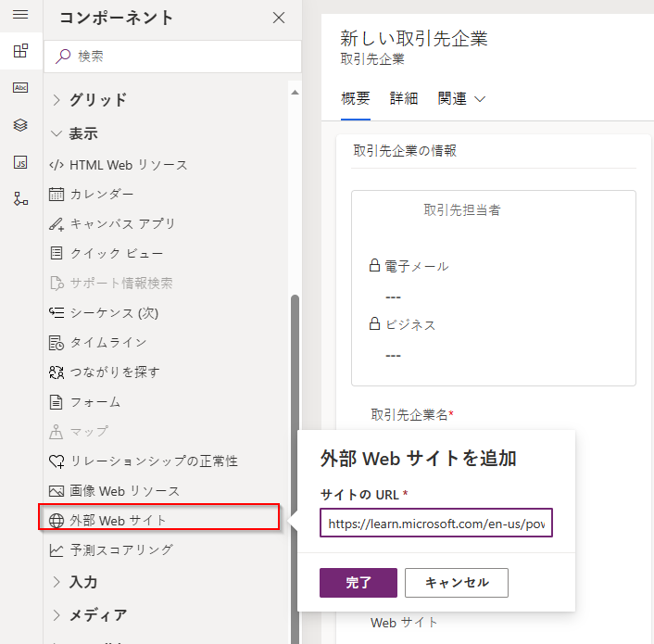Select the クイック ビュー component

coord(117,254)
